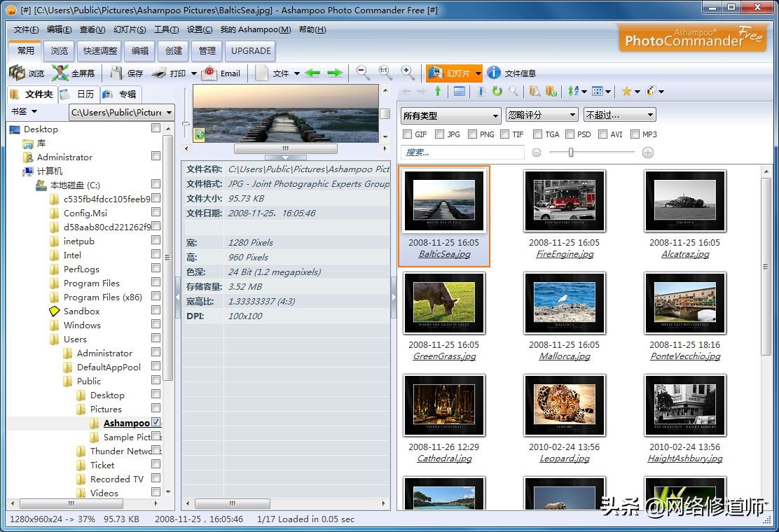This screenshot has height=532, width=779.
Task: Click the Email toolbar icon
Action: [x=209, y=73]
